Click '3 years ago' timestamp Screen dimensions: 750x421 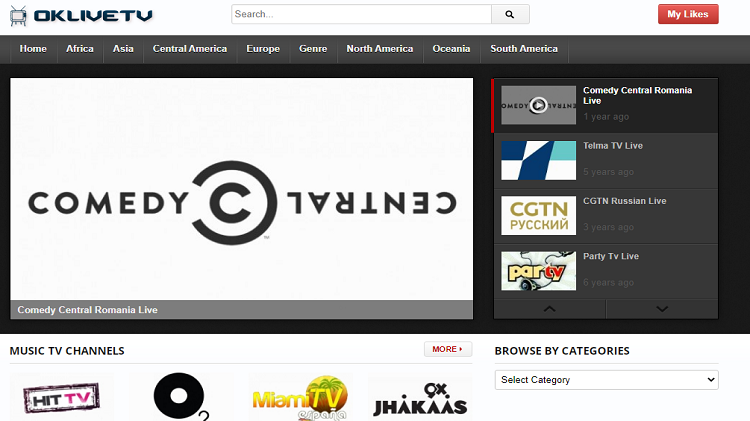point(608,227)
